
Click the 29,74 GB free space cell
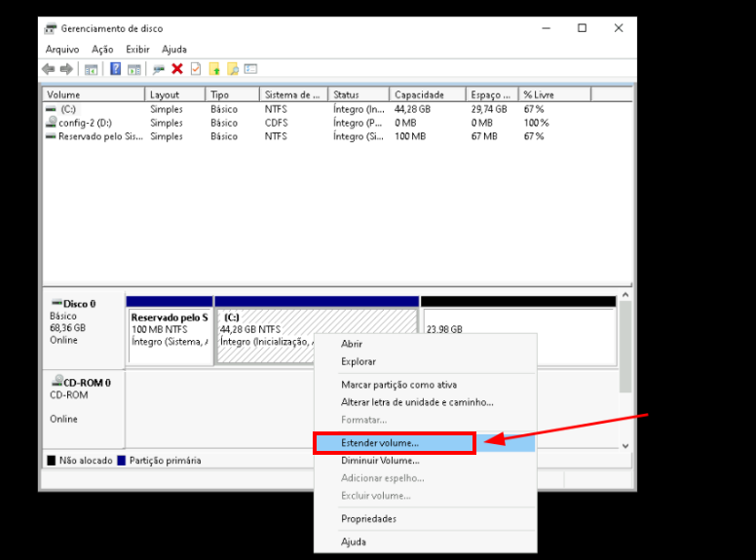click(x=489, y=109)
